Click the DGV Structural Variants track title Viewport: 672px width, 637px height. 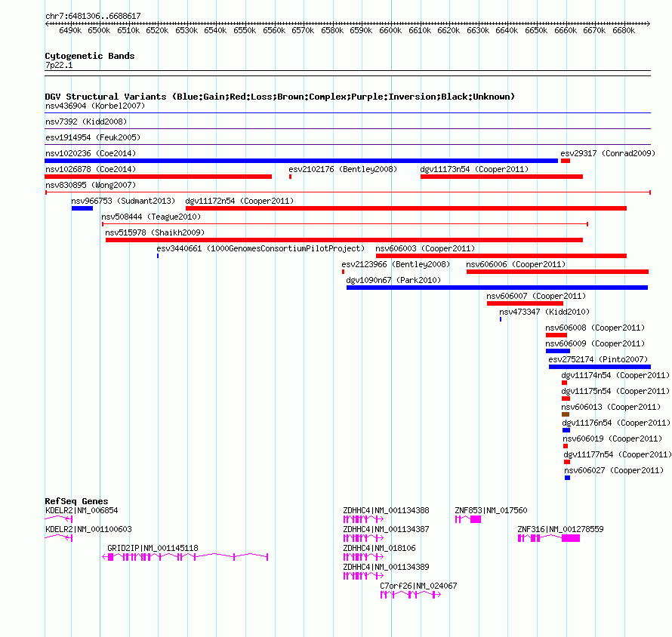tap(280, 97)
